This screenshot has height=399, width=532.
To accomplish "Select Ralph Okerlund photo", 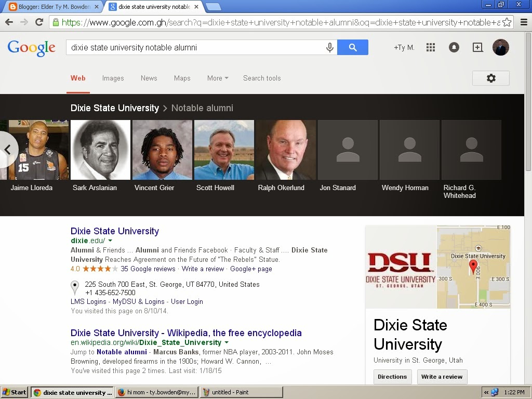I will coord(286,150).
